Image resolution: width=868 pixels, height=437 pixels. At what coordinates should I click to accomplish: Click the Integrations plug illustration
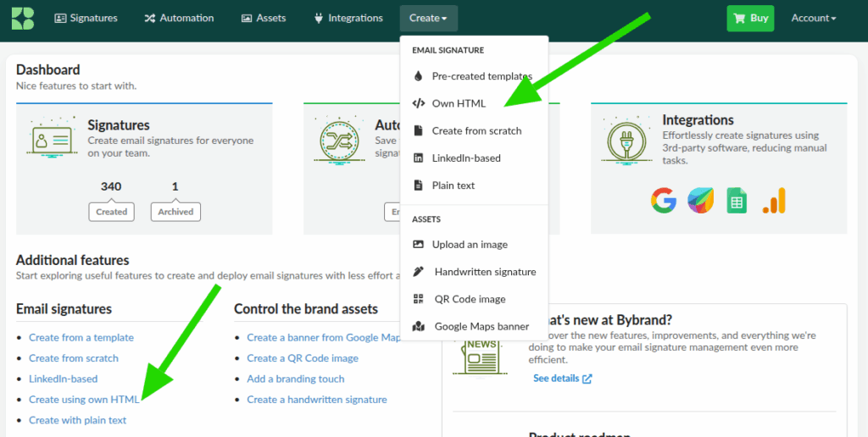click(x=626, y=138)
